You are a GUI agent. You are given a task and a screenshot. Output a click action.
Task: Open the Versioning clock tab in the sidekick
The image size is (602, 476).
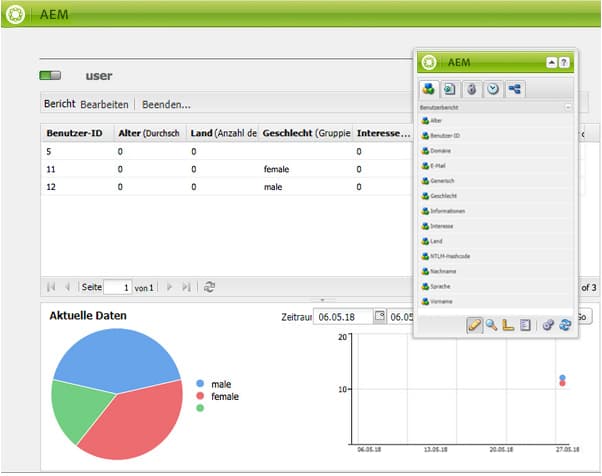point(493,89)
